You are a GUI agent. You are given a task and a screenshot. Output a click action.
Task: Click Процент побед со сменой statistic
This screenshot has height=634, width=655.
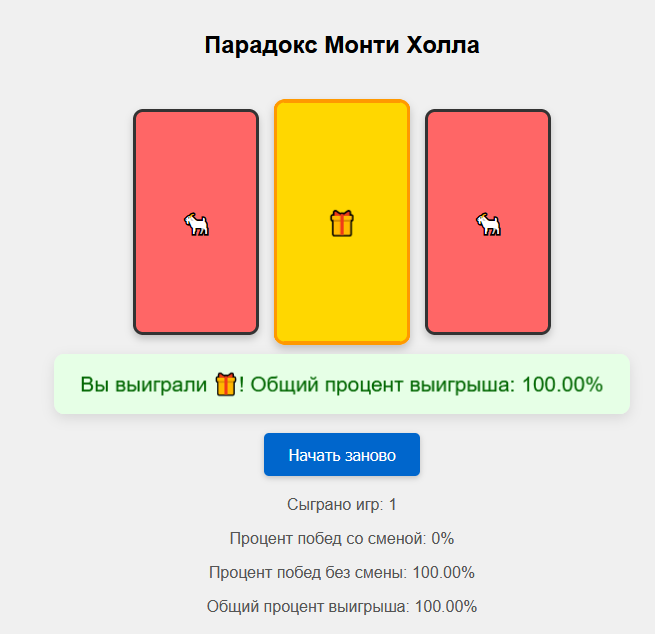342,538
